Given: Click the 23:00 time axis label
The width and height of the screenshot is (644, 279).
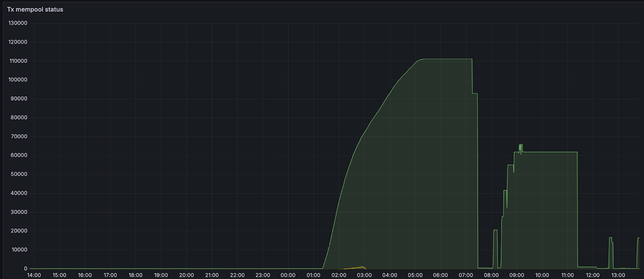Looking at the screenshot, I should pos(262,275).
